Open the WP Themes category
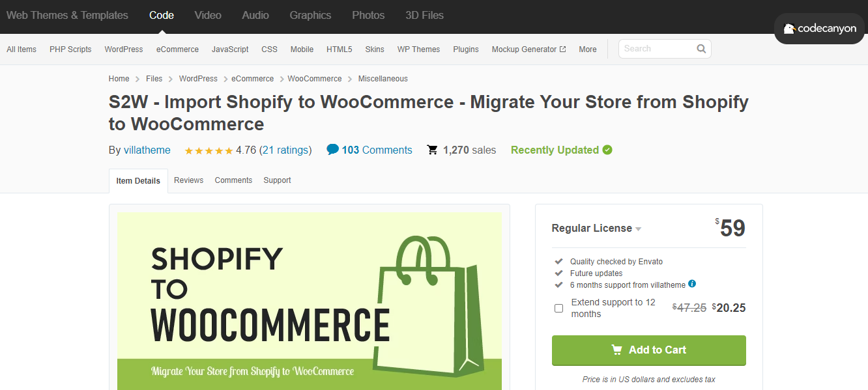 coord(418,49)
